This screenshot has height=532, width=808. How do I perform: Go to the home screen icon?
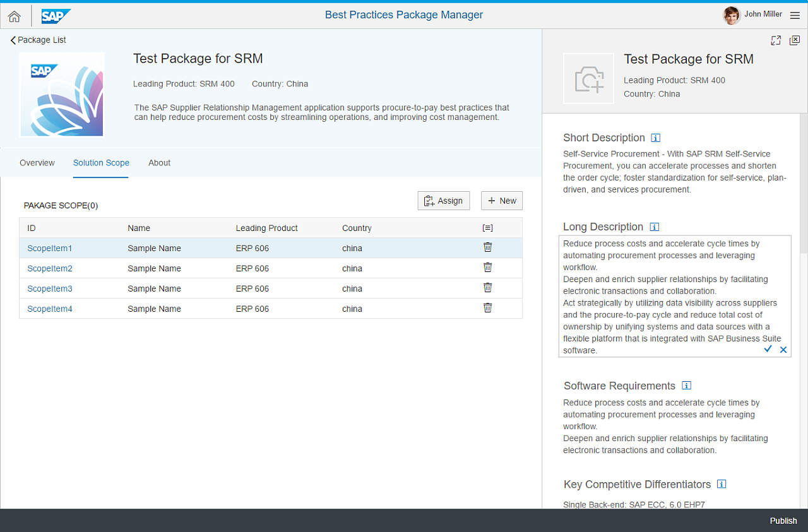(15, 16)
